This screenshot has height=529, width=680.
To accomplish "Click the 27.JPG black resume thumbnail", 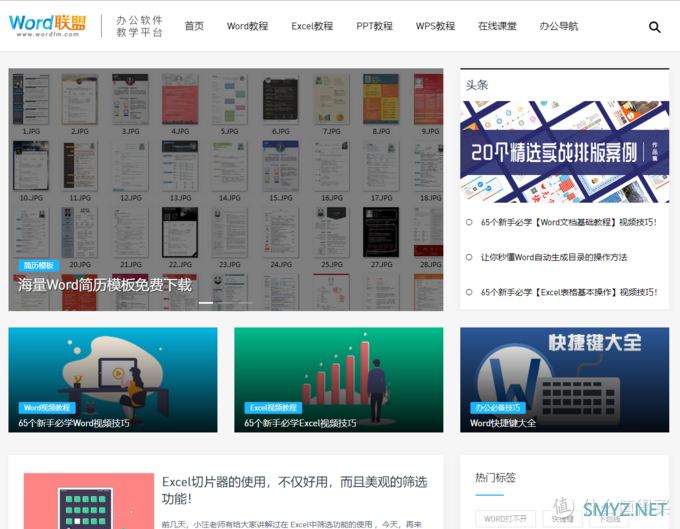I will click(381, 232).
